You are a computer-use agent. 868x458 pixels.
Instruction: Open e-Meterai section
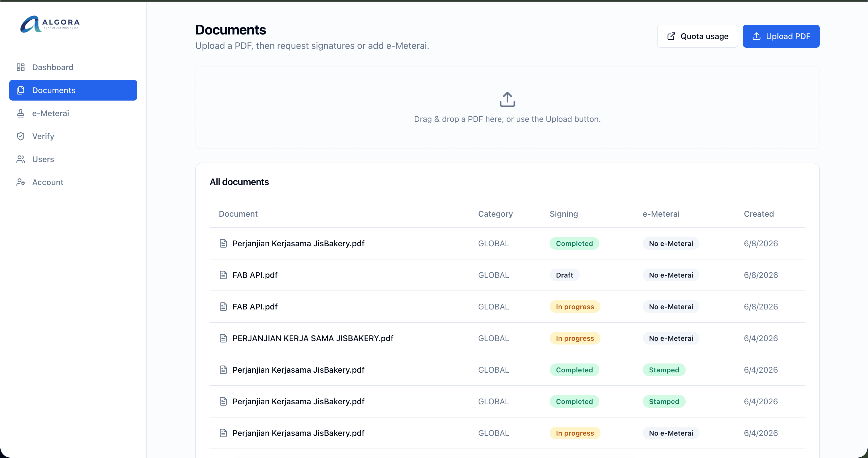pos(73,113)
